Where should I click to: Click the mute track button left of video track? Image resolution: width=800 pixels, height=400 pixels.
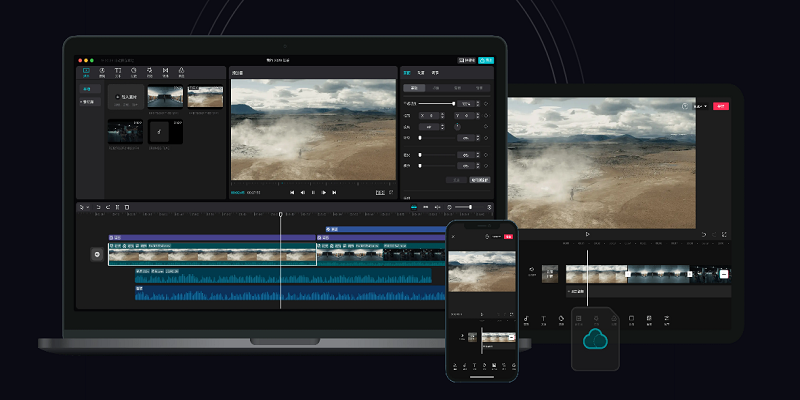pos(97,255)
